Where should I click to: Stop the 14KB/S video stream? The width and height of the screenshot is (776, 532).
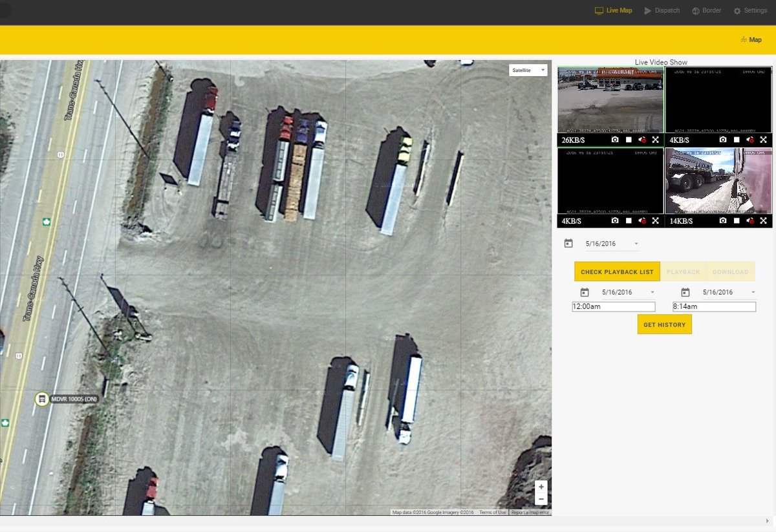pyautogui.click(x=737, y=221)
